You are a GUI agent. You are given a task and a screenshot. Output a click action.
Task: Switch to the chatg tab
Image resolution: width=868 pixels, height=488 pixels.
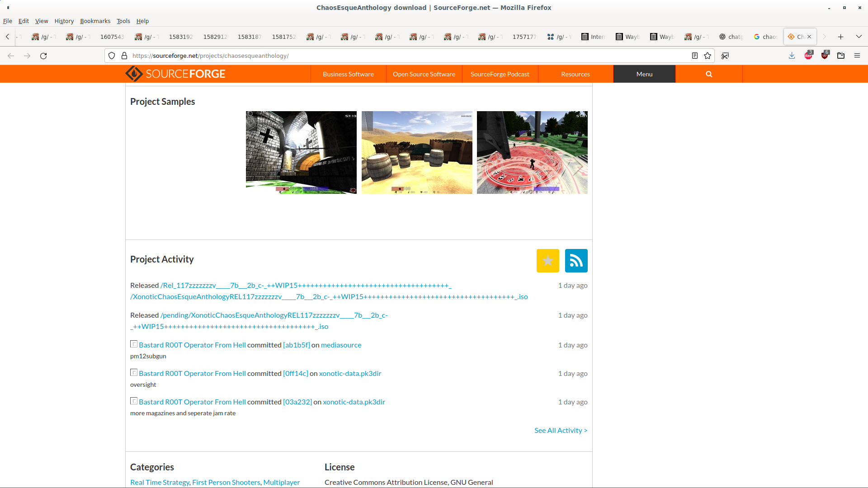point(731,37)
